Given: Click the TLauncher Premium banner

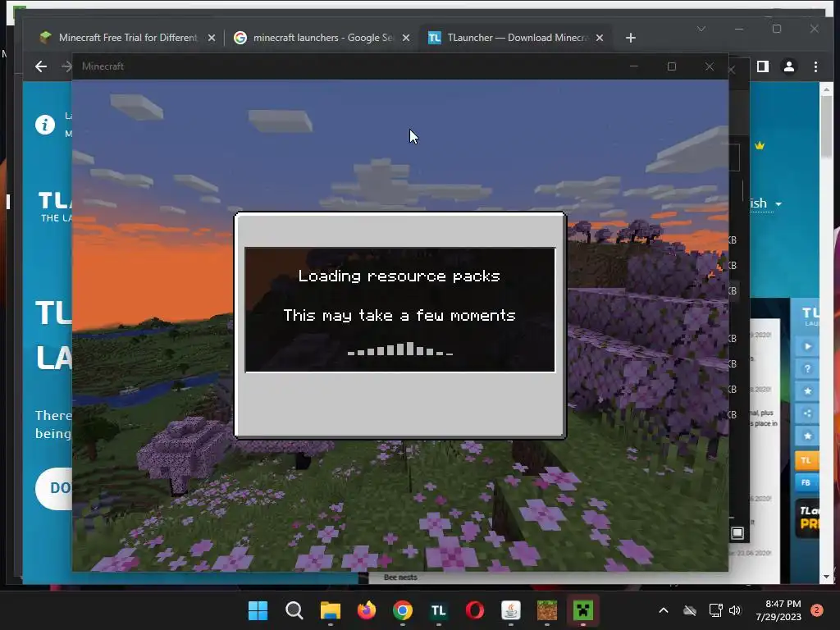Looking at the screenshot, I should pyautogui.click(x=808, y=518).
